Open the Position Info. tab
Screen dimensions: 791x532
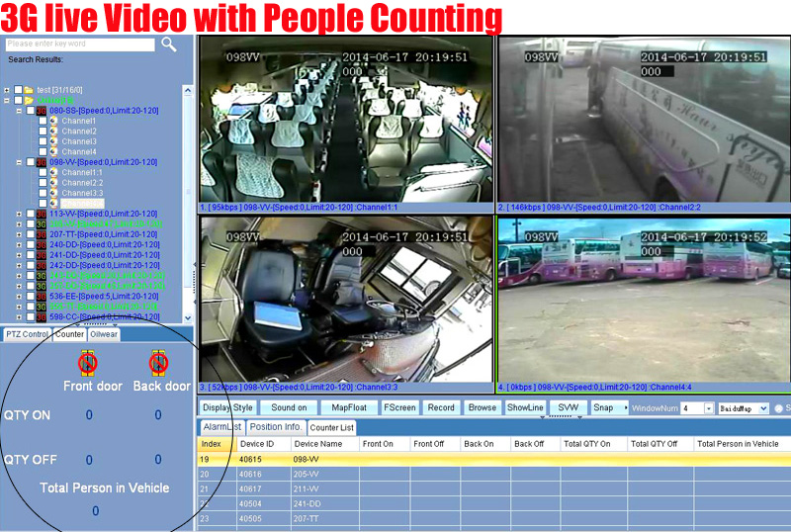tap(276, 427)
